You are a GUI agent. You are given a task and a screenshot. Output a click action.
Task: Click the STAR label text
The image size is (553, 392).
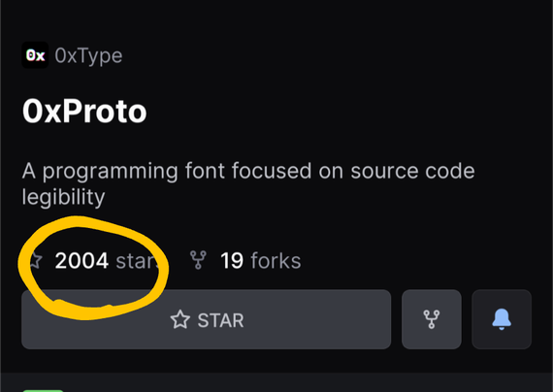click(221, 320)
